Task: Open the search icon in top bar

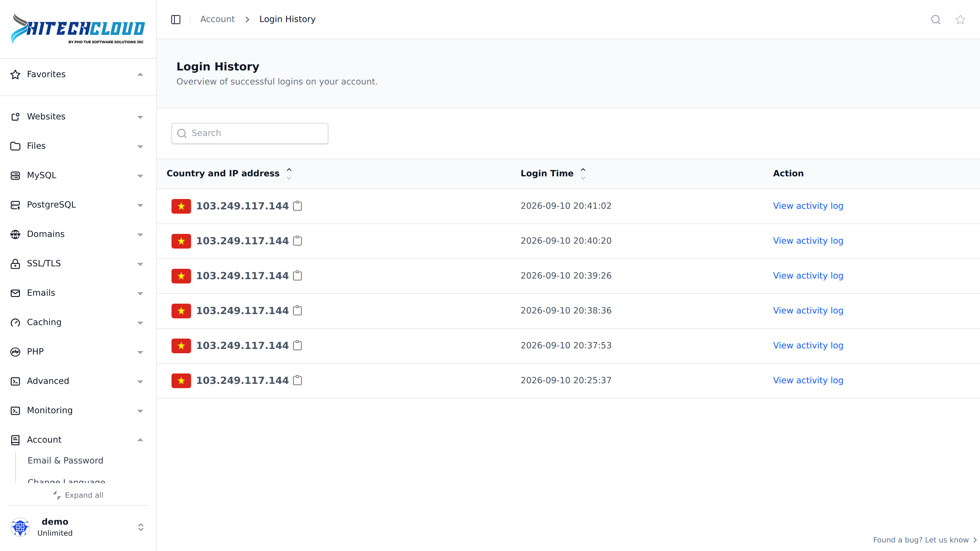Action: point(936,19)
